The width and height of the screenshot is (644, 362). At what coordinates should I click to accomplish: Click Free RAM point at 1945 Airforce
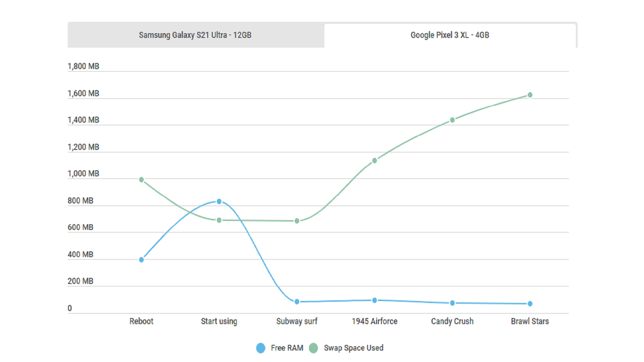tap(375, 300)
